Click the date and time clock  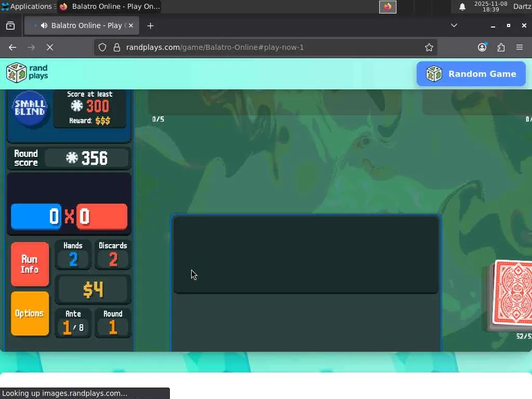coord(490,6)
